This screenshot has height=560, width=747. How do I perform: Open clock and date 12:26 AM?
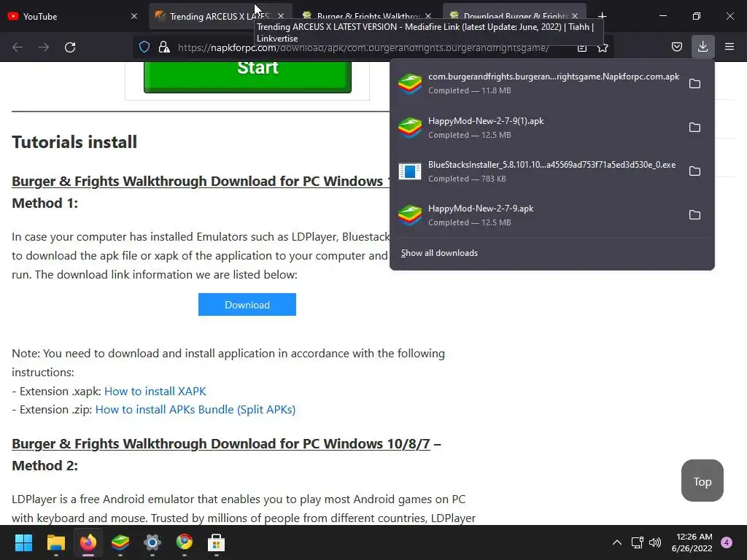(692, 542)
